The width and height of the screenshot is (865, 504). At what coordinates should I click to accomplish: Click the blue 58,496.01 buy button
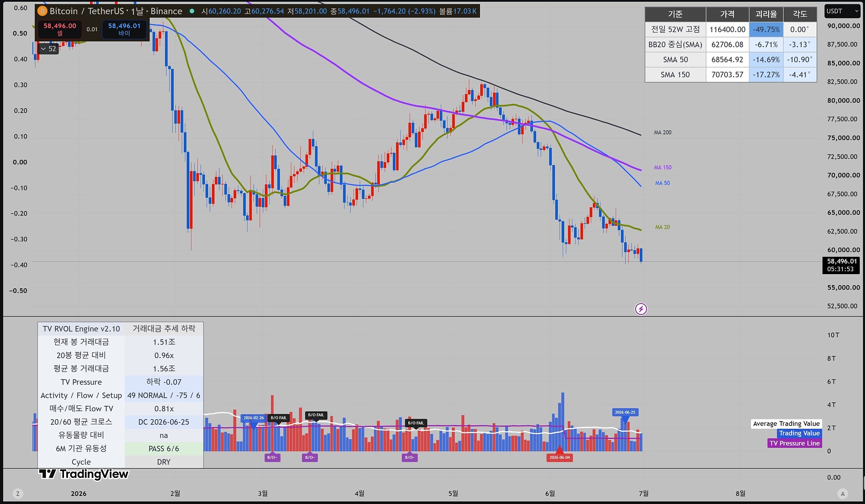click(124, 29)
